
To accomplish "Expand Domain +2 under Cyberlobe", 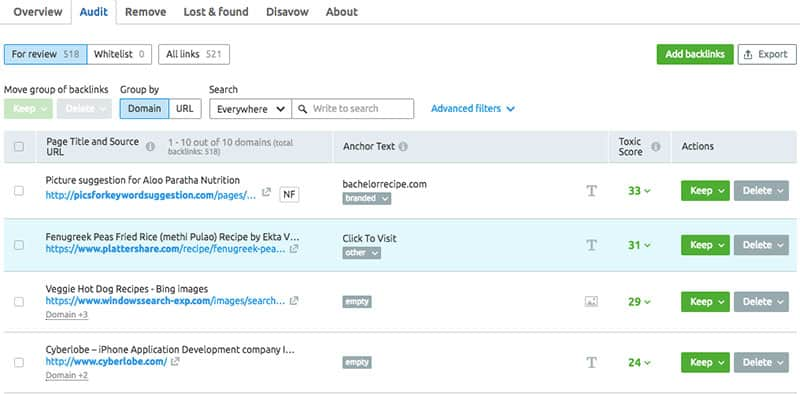I will pos(67,376).
